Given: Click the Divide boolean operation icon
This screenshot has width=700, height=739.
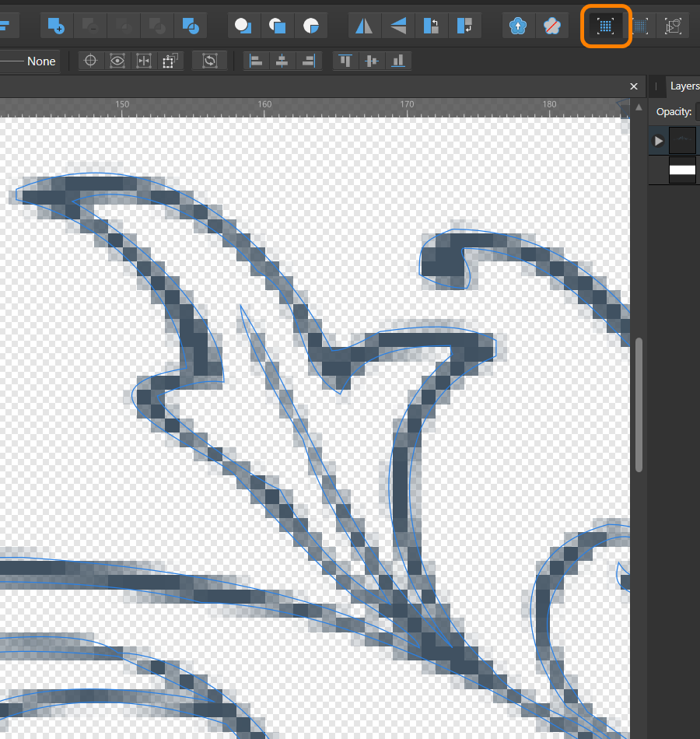Looking at the screenshot, I should pyautogui.click(x=191, y=26).
